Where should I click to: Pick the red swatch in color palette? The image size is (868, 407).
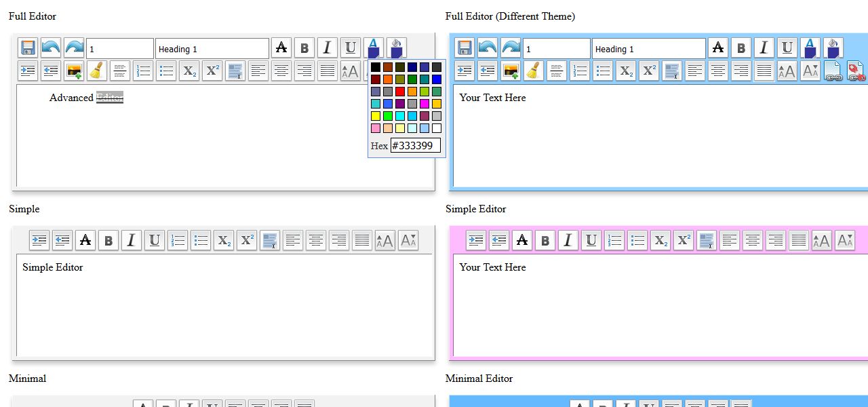click(400, 92)
